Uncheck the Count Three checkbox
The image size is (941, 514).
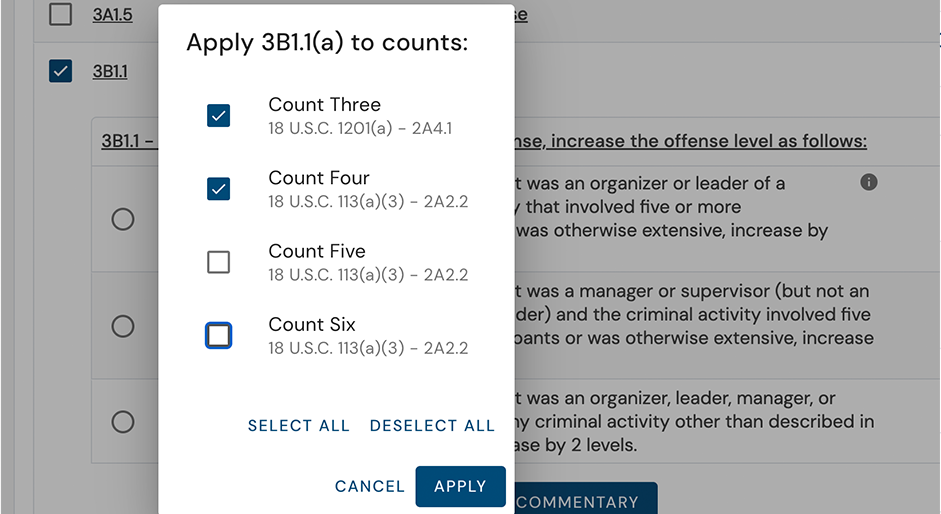(x=218, y=116)
